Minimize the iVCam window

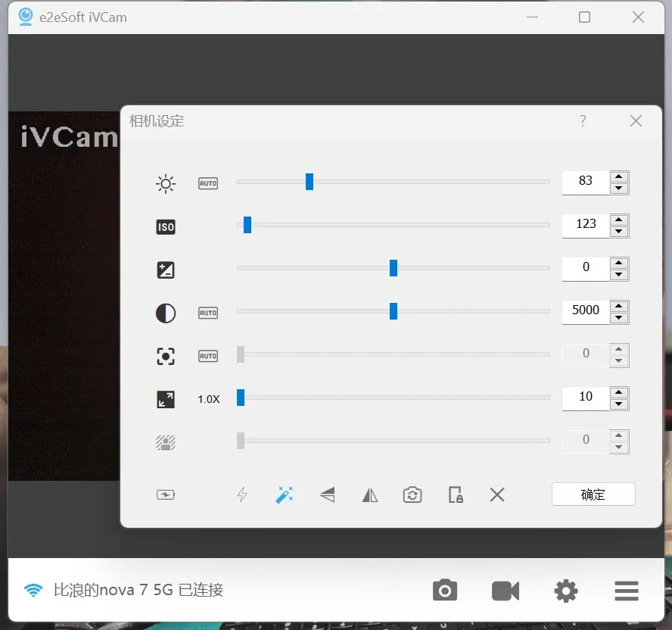(x=532, y=17)
